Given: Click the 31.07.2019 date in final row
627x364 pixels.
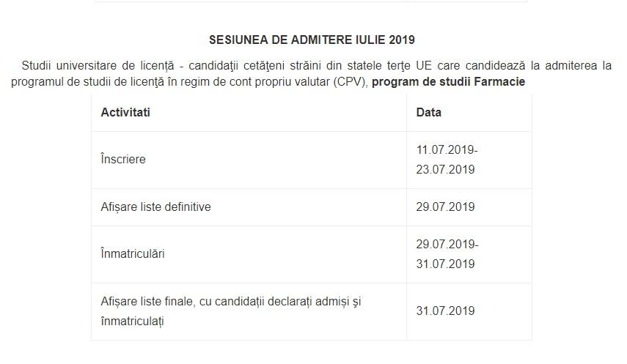Looking at the screenshot, I should pyautogui.click(x=445, y=311).
